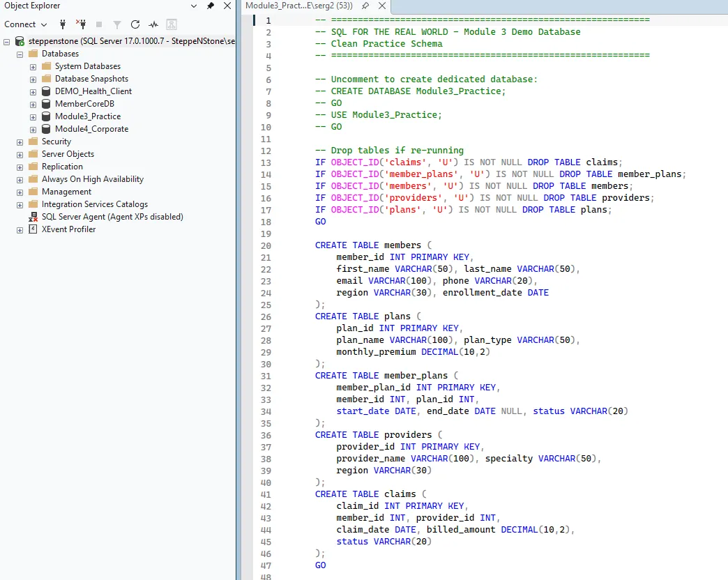Click the Connect Object Explorer plug icon
728x580 pixels.
(63, 24)
